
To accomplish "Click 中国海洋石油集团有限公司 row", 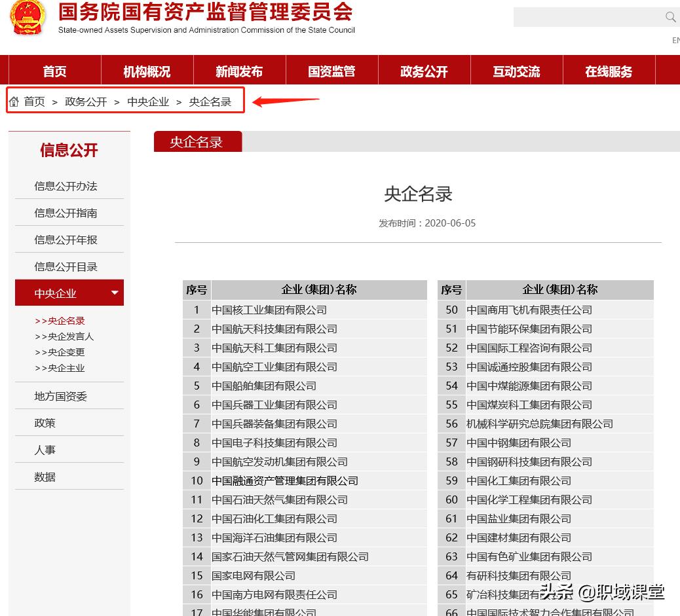I will (305, 538).
